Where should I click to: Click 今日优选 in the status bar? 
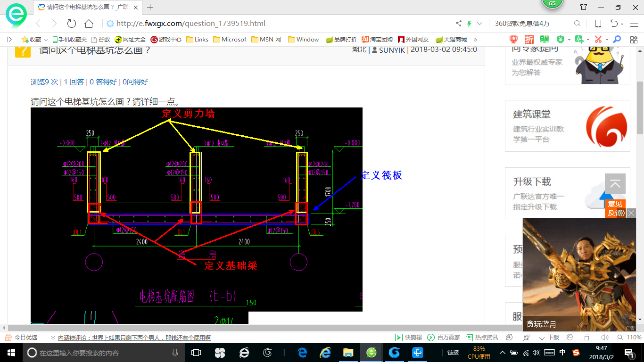(21, 337)
